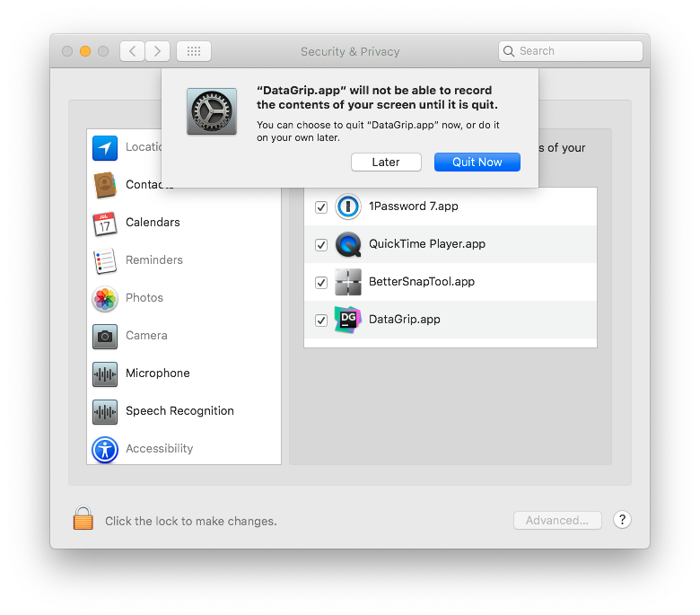This screenshot has height=615, width=700.
Task: Disable the BetterSnapTool.app checkbox
Action: click(321, 282)
